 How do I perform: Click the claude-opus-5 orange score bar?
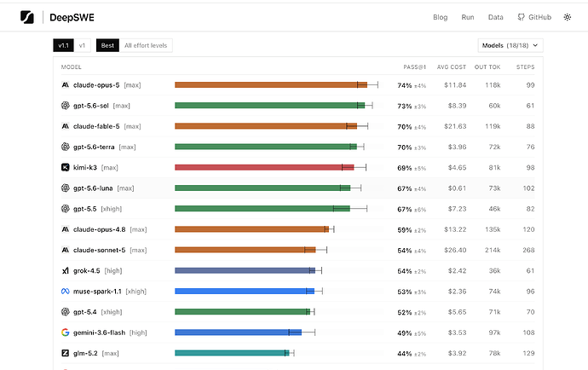[271, 85]
